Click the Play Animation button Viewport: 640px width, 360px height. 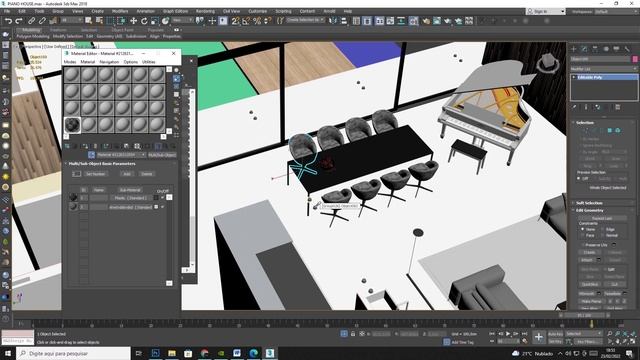coord(508,333)
